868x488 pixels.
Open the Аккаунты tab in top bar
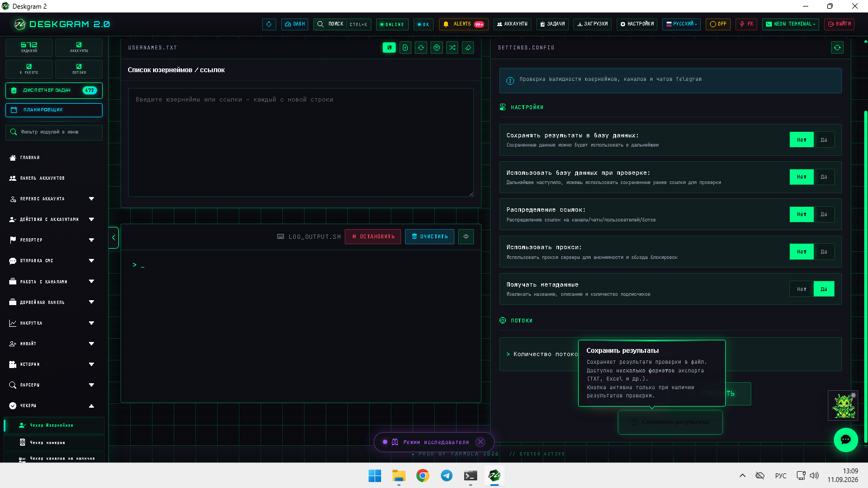pos(512,24)
